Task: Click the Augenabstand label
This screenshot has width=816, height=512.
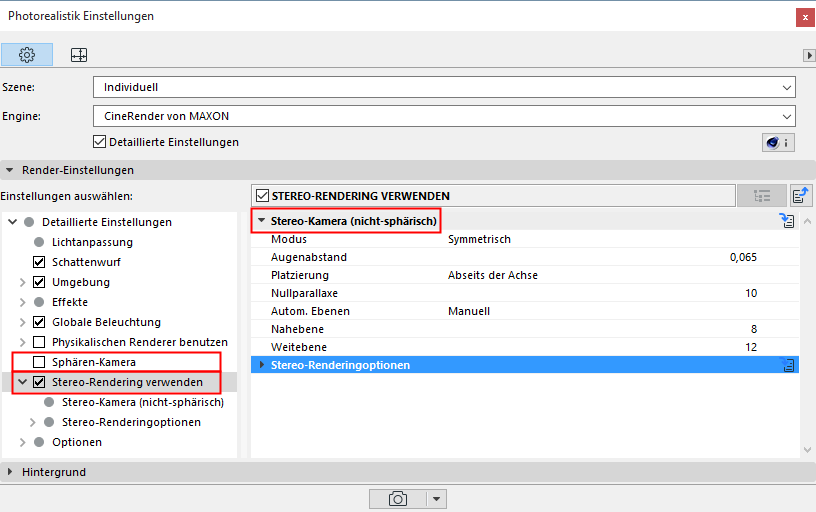Action: [309, 257]
